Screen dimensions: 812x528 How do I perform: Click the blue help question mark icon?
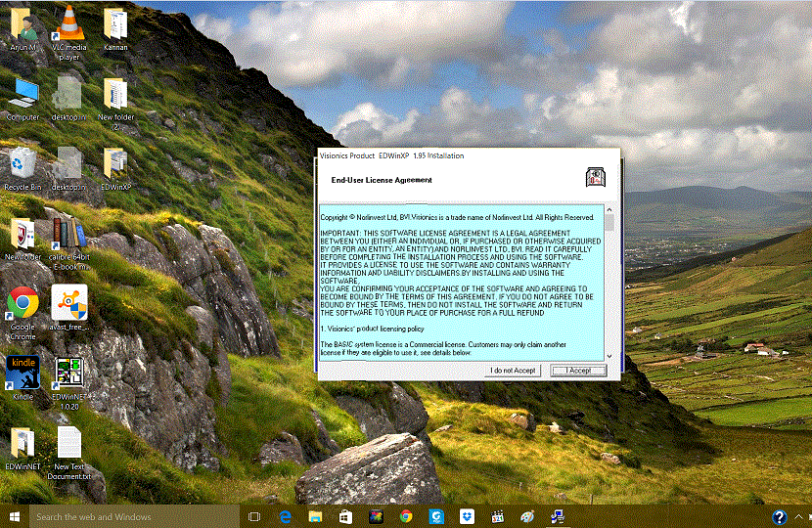coord(780,516)
